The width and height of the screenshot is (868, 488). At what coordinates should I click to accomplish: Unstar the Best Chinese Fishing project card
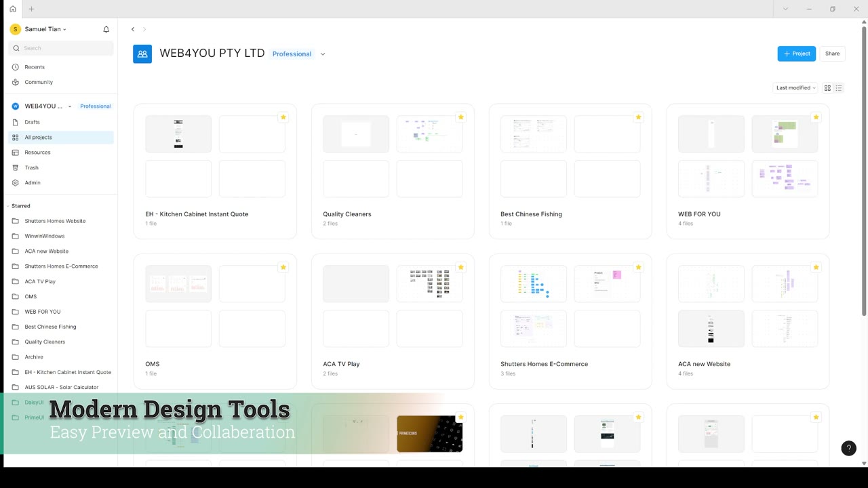(x=639, y=117)
